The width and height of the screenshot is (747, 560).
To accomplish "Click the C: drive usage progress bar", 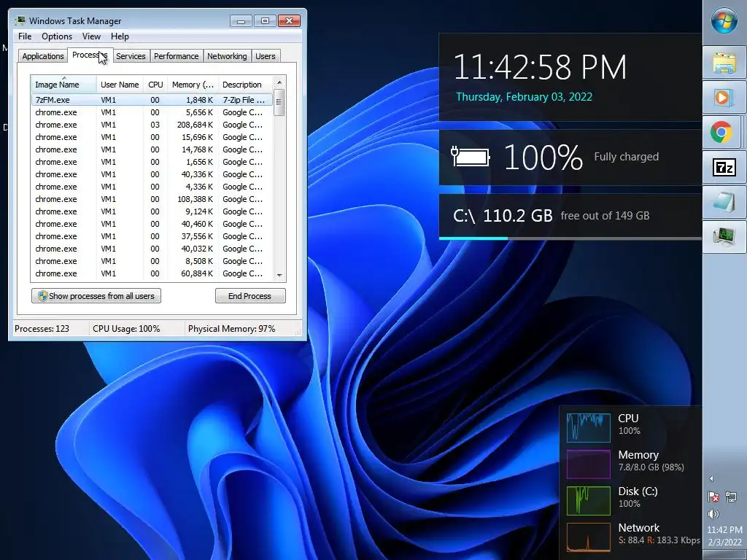I will pyautogui.click(x=570, y=238).
